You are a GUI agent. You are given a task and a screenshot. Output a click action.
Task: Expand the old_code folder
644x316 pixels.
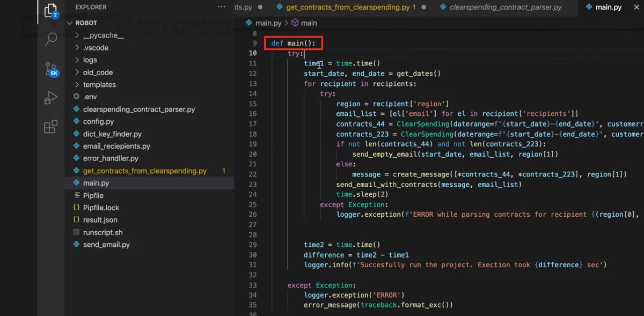(x=98, y=72)
